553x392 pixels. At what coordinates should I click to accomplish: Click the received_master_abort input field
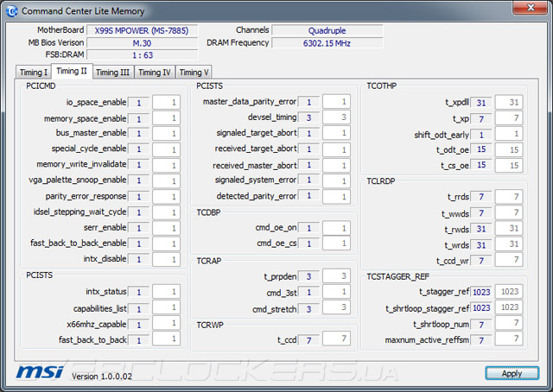point(336,165)
